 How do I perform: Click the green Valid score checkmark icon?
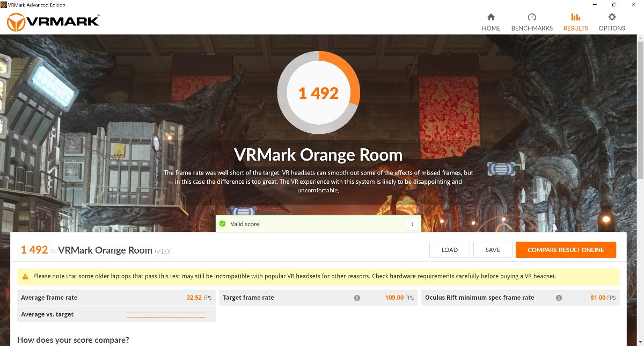pos(223,224)
